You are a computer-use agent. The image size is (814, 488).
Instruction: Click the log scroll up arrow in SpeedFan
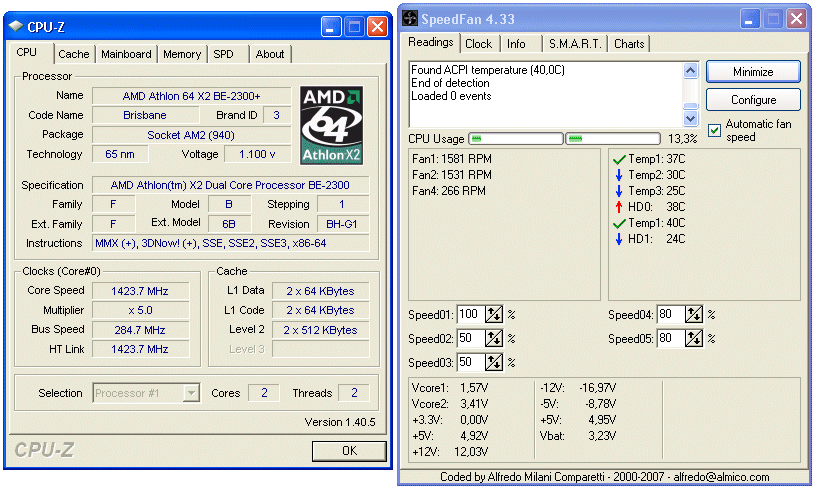coord(690,70)
